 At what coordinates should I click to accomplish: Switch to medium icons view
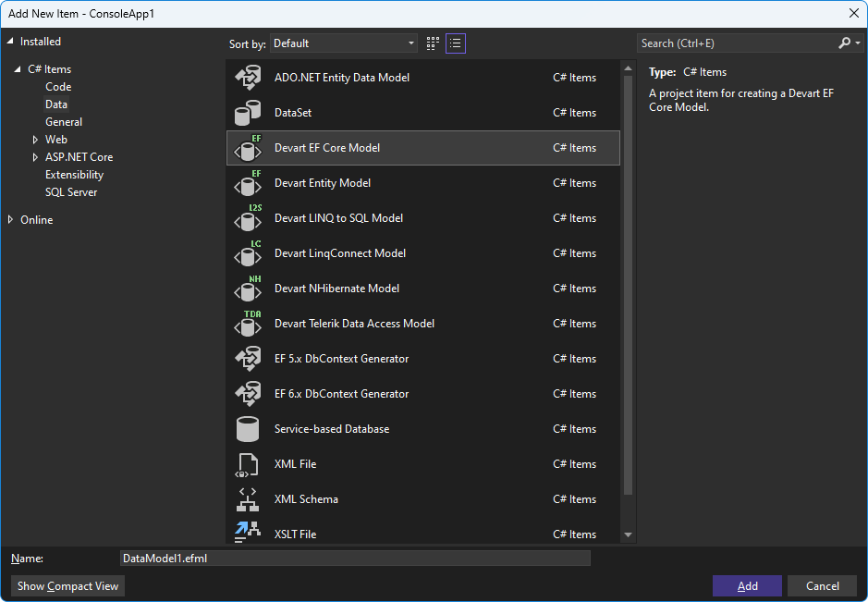[x=433, y=43]
